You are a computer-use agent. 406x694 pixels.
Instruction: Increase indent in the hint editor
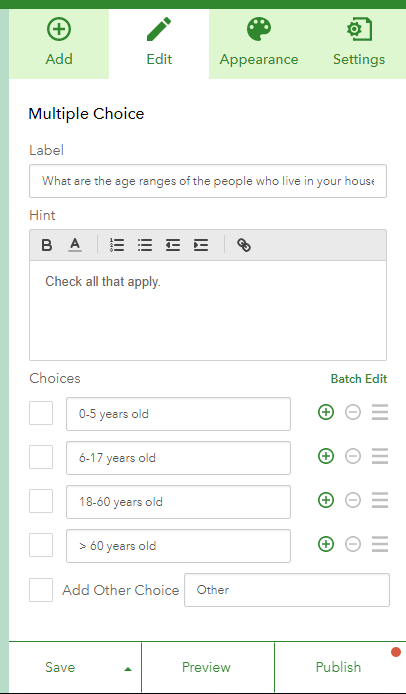[201, 245]
